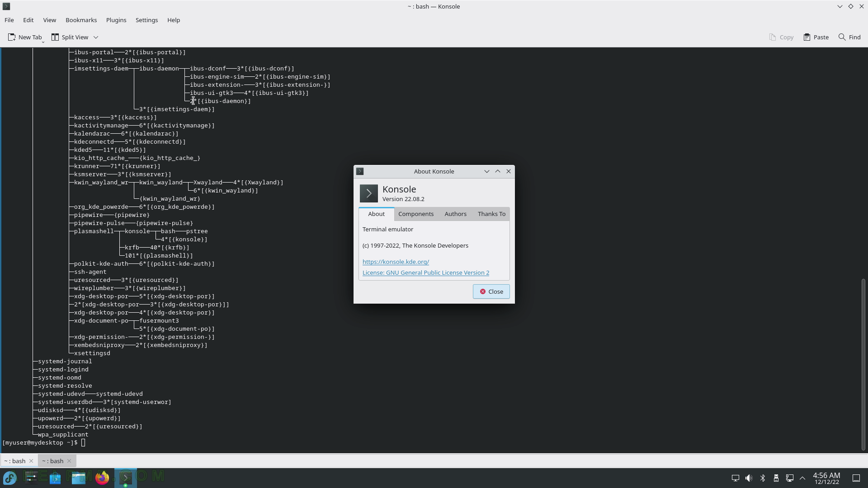This screenshot has height=488, width=868.
Task: Open the system settings icon in the taskbar
Action: point(31,478)
